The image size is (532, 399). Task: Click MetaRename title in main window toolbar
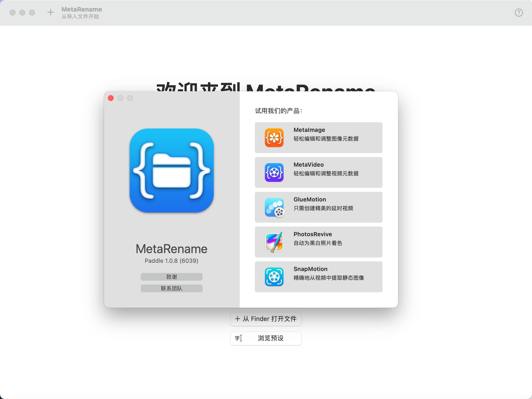[82, 9]
